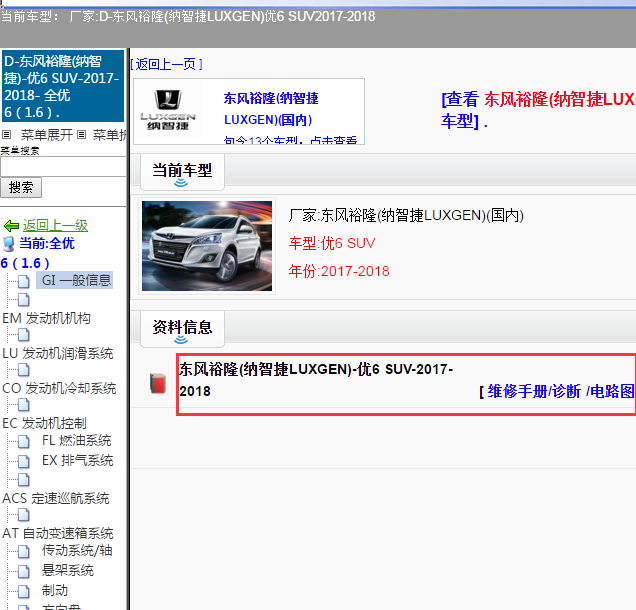Viewport: 636px width, 610px height.
Task: Click the page icon next to GI 一般信息
Action: (24, 281)
